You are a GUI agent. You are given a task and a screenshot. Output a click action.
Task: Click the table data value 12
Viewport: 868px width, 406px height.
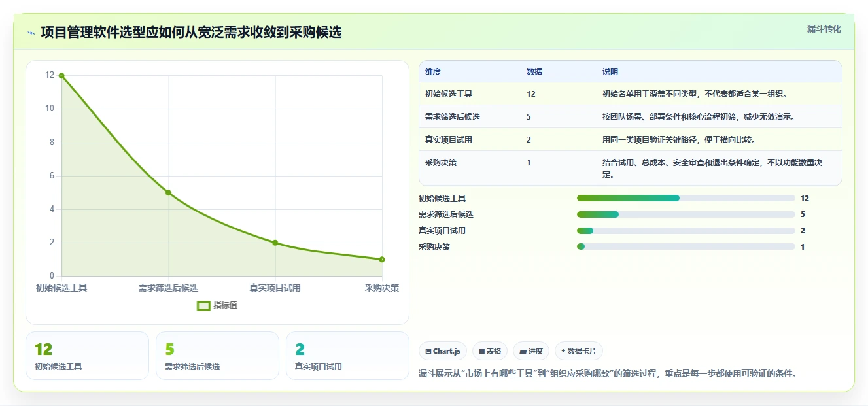point(531,94)
